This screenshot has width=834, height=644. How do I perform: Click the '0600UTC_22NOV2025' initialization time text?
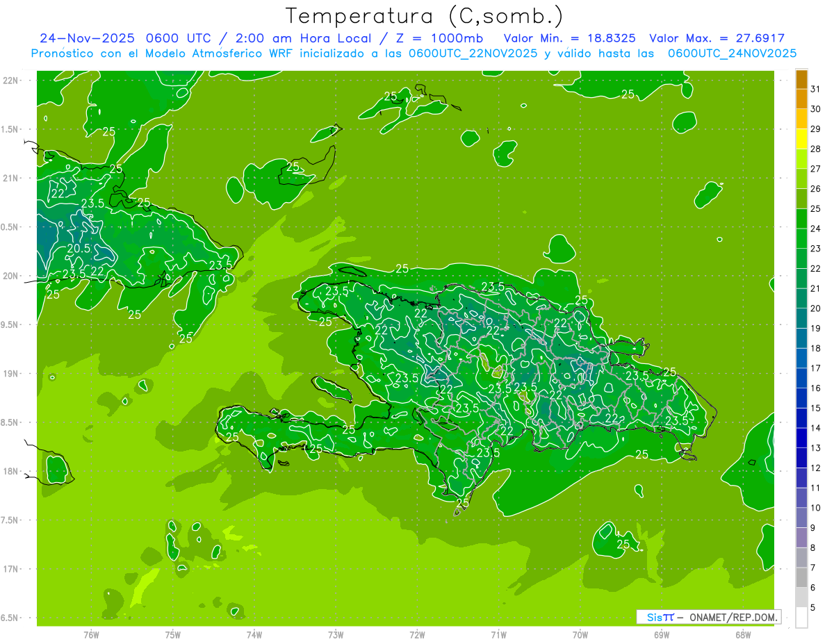(x=473, y=53)
